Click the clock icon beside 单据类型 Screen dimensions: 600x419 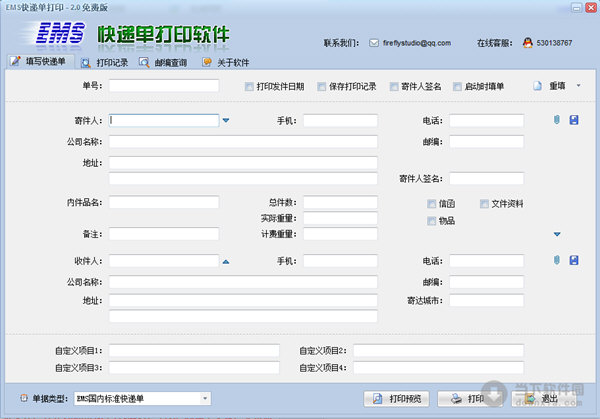pyautogui.click(x=24, y=398)
